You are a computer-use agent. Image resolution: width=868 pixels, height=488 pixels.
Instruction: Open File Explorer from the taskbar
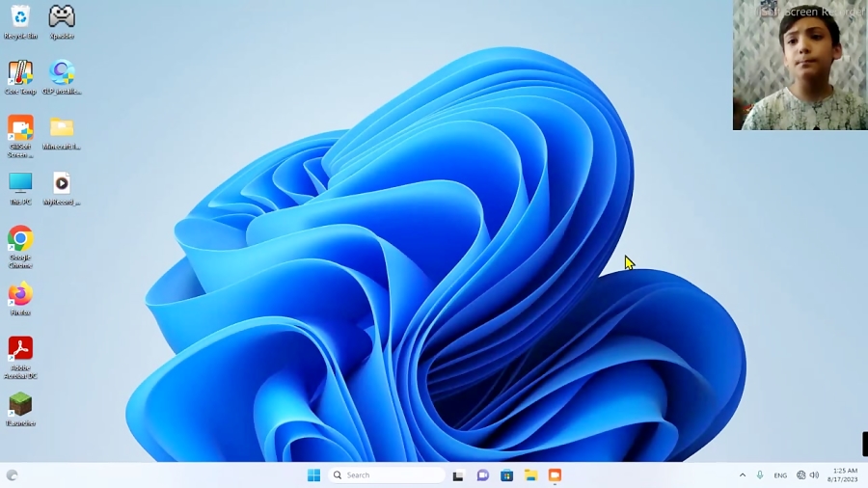[x=530, y=475]
